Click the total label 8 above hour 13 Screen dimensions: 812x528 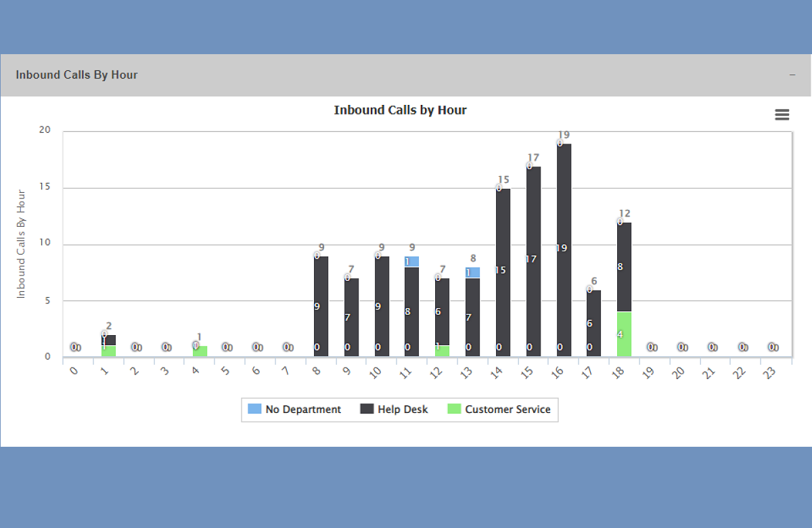(x=473, y=259)
